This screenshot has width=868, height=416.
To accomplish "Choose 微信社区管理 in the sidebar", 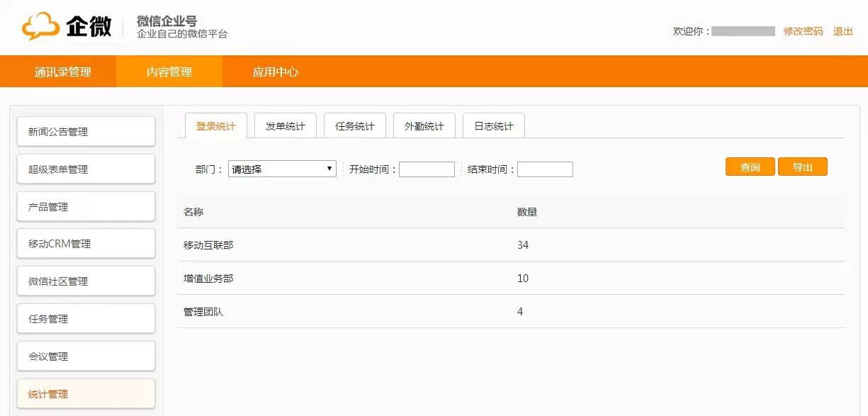I will [86, 281].
